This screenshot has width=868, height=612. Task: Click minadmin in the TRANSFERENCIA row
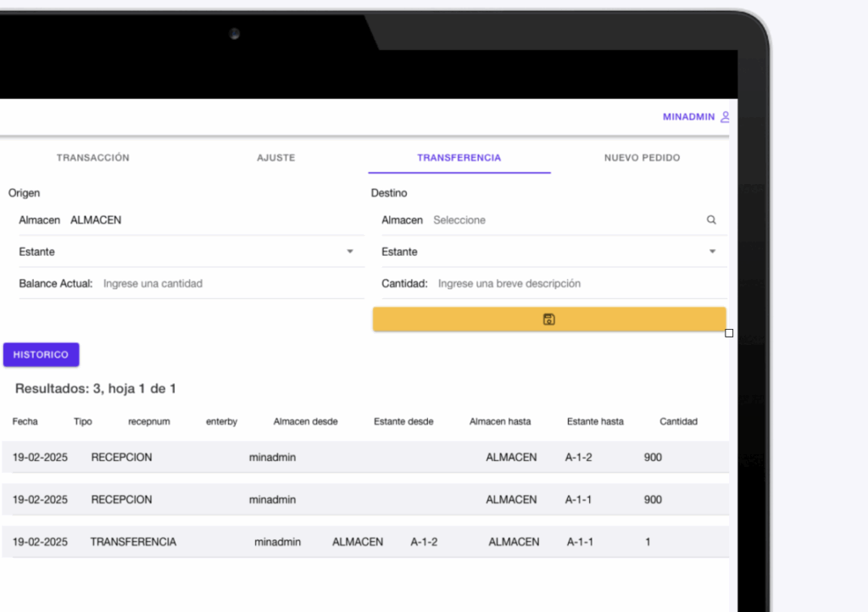277,542
